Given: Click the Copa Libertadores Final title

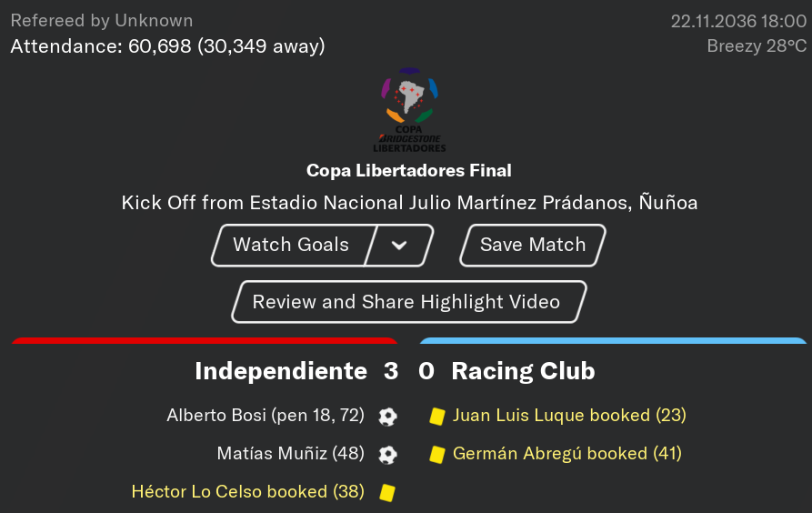Looking at the screenshot, I should tap(409, 170).
